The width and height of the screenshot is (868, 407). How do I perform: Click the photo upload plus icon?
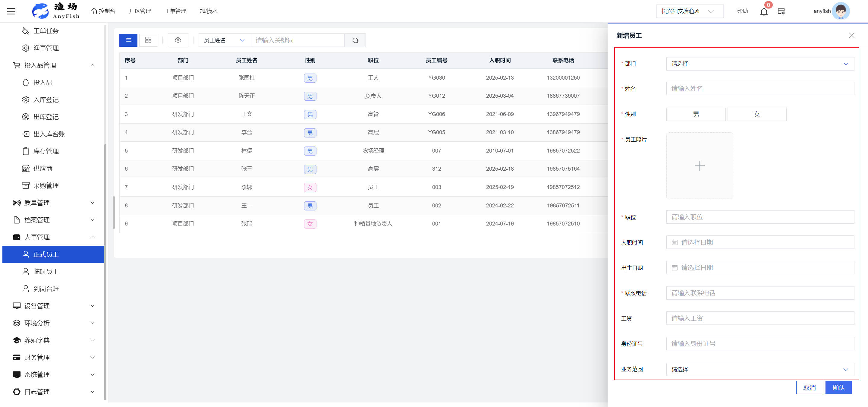coord(700,166)
